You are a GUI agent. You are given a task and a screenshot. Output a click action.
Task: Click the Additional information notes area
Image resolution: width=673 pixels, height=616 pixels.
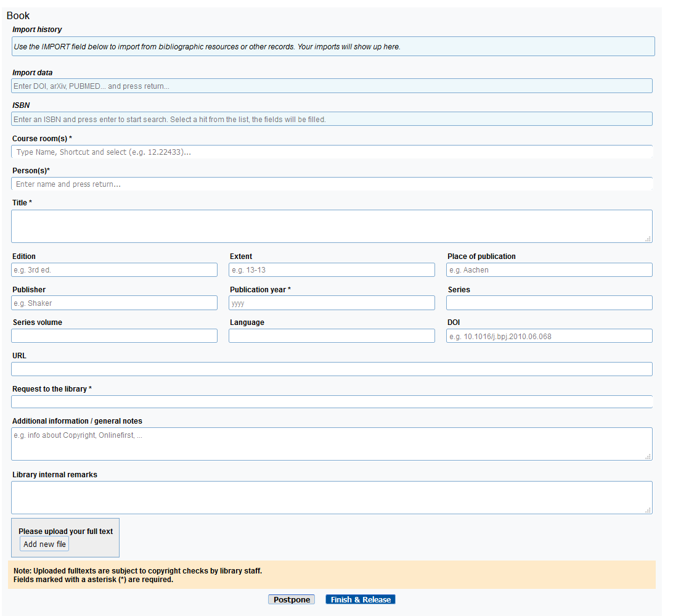[332, 443]
